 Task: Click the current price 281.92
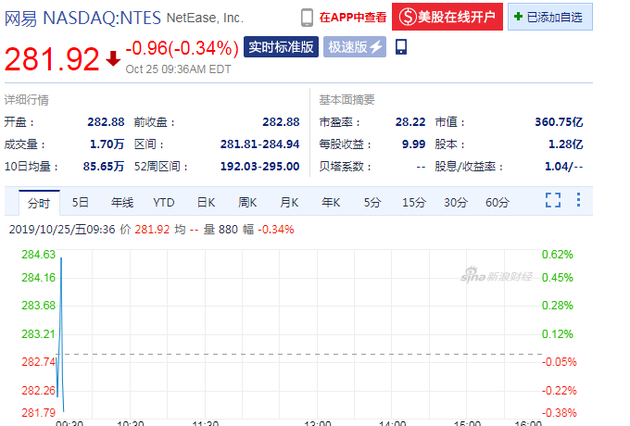tap(52, 59)
